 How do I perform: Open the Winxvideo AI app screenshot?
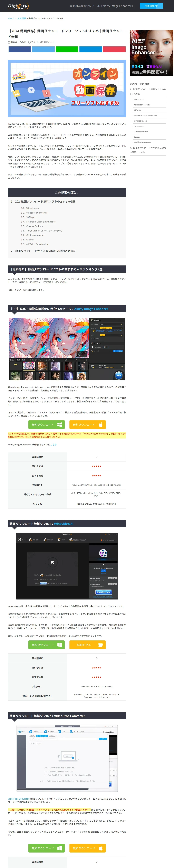pos(67,566)
